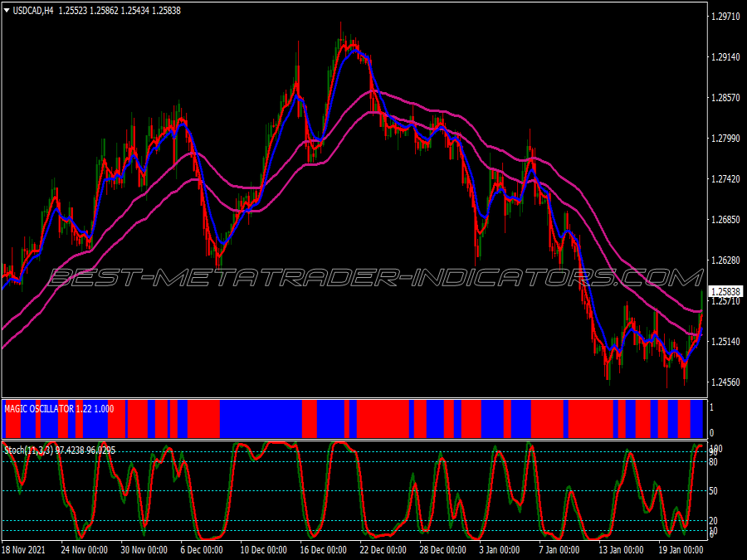Click the 6 Dec 00:00 time label
The height and width of the screenshot is (560, 747).
pyautogui.click(x=202, y=550)
